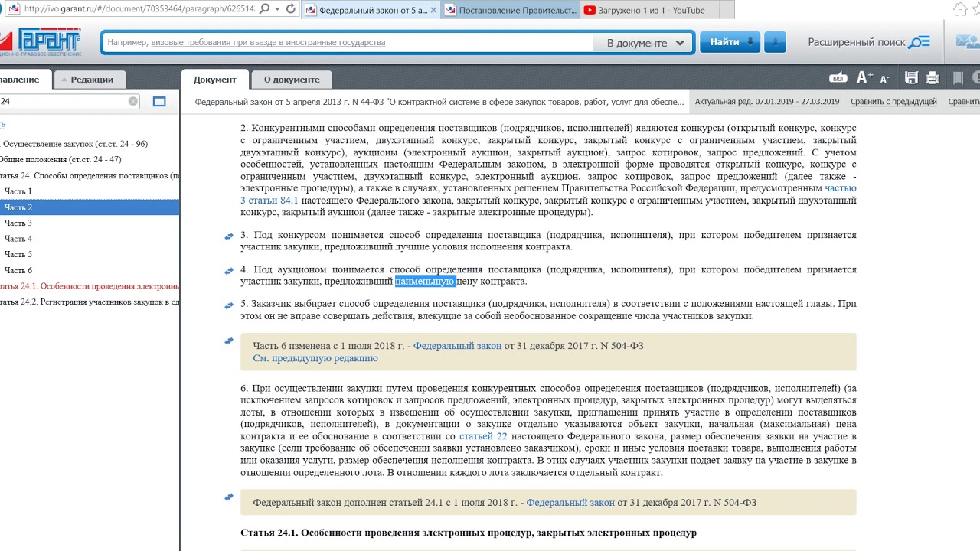The height and width of the screenshot is (551, 980).
Task: Save document with floppy disk icon
Action: pos(911,77)
